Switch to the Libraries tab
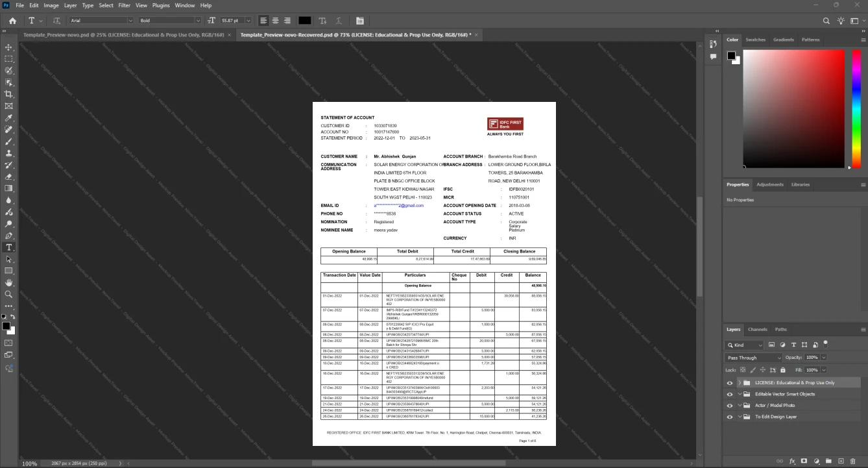868x468 pixels. coord(801,184)
